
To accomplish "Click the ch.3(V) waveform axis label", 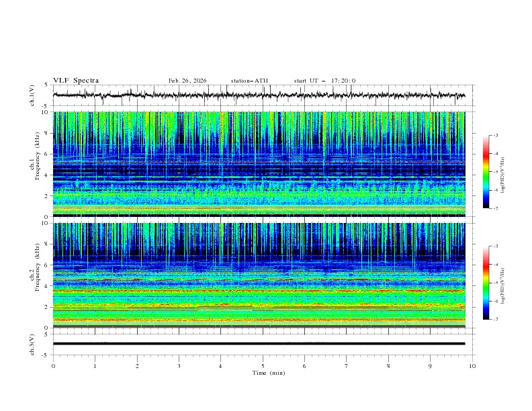I will click(32, 345).
